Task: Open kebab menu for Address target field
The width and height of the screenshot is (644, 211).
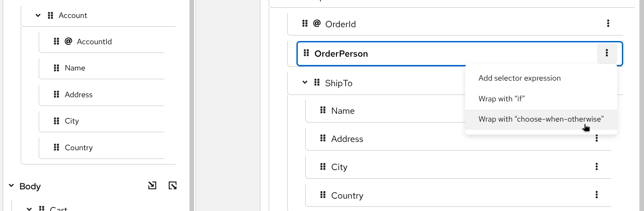Action: coord(597,138)
